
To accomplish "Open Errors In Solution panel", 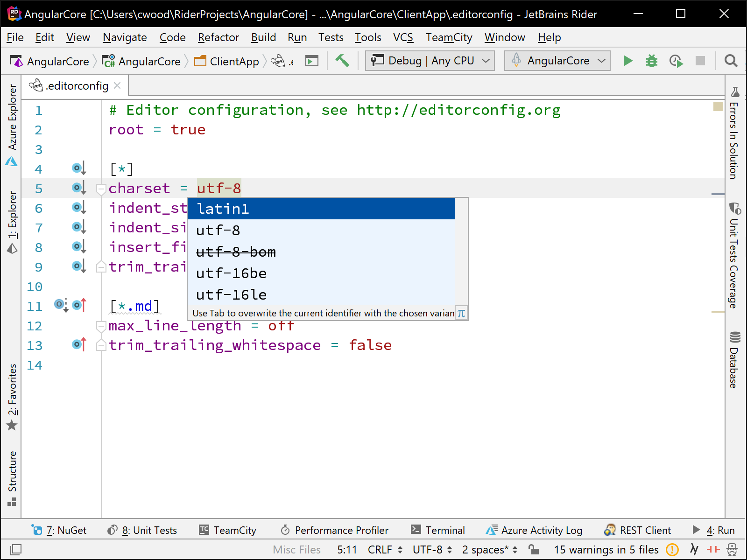I will [734, 133].
